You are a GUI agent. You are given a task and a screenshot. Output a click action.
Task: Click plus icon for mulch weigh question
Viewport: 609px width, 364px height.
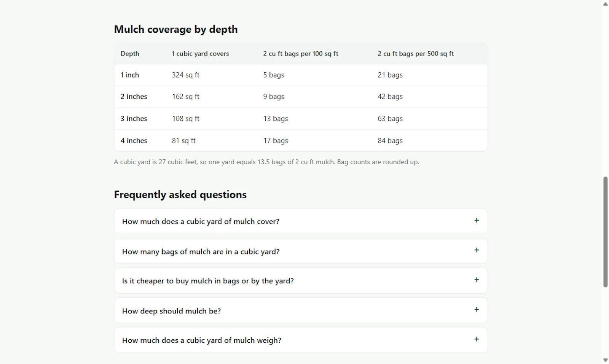tap(477, 339)
